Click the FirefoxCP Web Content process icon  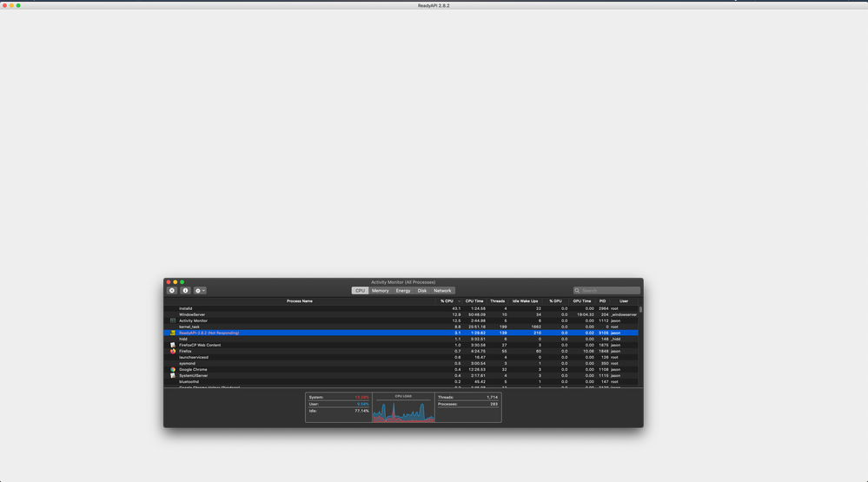pos(173,346)
